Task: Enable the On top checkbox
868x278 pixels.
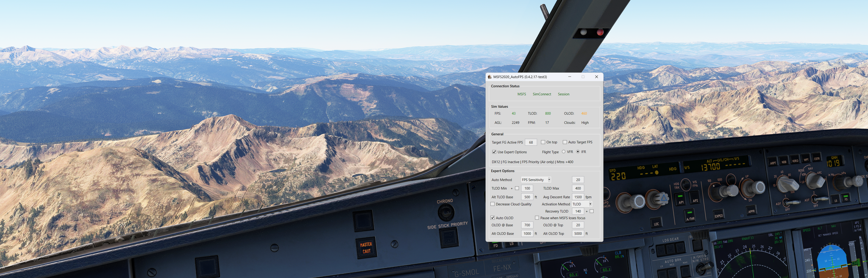Action: 543,142
